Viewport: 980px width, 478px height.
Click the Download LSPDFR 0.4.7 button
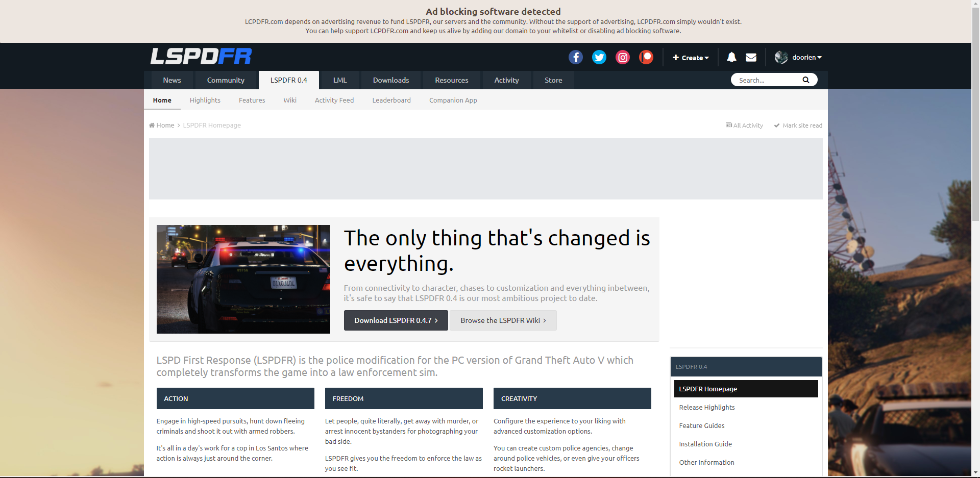[396, 320]
